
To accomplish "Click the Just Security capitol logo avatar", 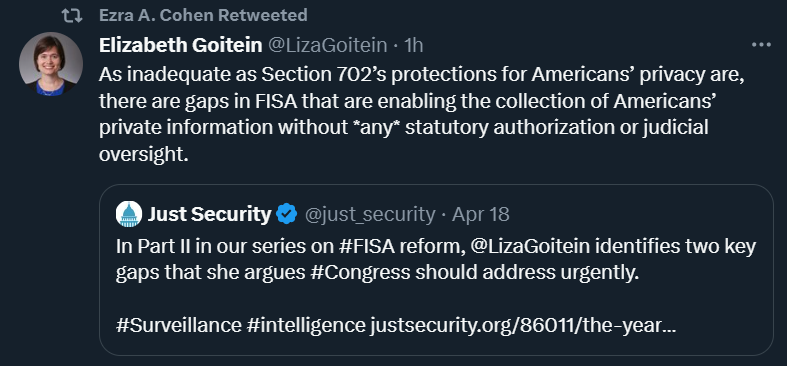I will (x=129, y=214).
